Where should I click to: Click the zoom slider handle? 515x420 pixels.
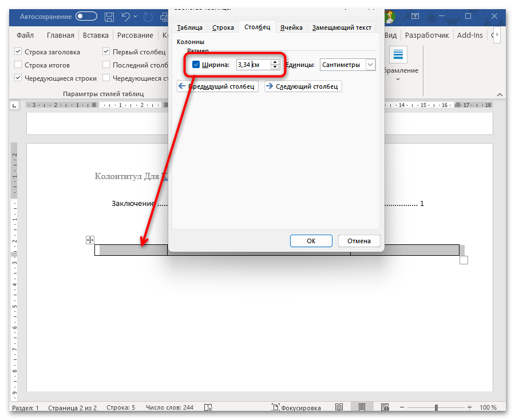point(436,407)
